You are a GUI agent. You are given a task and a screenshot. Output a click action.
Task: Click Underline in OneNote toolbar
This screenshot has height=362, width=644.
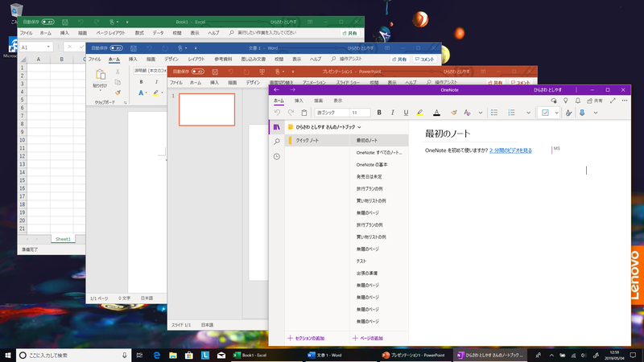406,113
